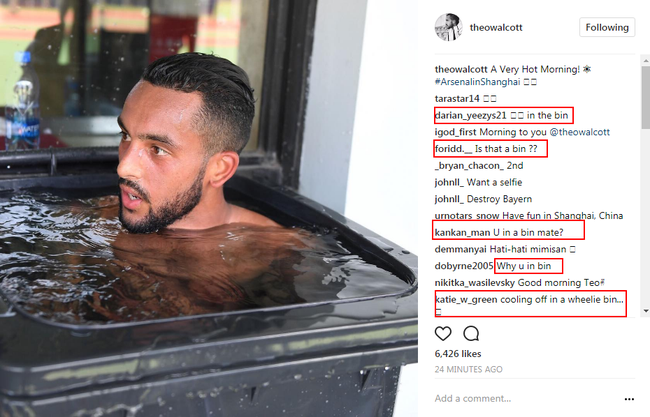Open the #ArsenalinShanghai hashtag link

point(477,82)
